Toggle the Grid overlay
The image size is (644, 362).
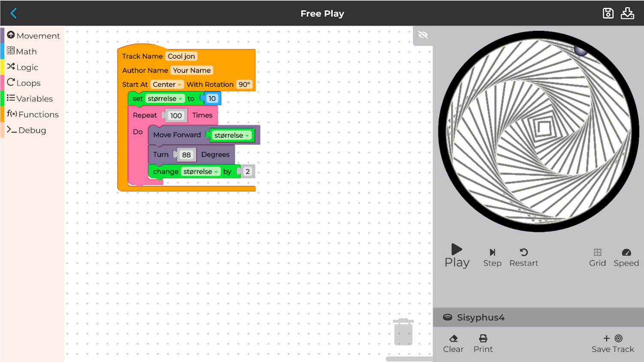[x=597, y=257]
